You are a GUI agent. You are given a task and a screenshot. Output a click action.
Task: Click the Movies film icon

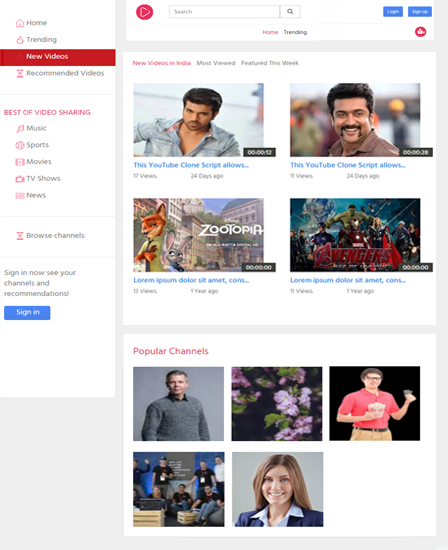tap(20, 162)
